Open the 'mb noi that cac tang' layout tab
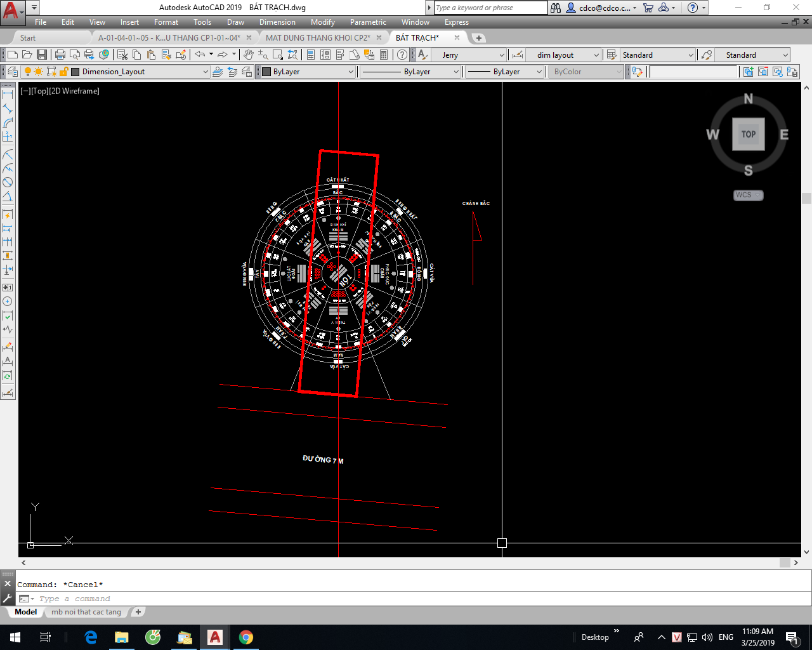812x650 pixels. pyautogui.click(x=86, y=612)
